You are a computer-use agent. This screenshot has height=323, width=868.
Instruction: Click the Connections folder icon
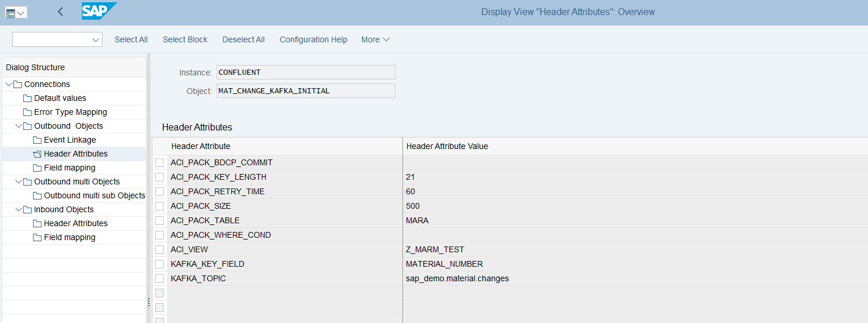pos(17,84)
